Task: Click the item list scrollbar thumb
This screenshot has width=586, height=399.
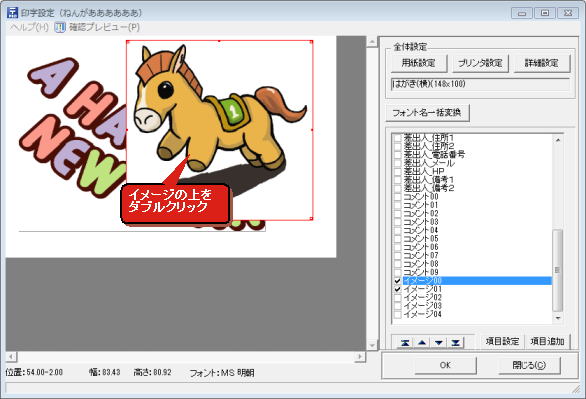Action: (x=558, y=270)
